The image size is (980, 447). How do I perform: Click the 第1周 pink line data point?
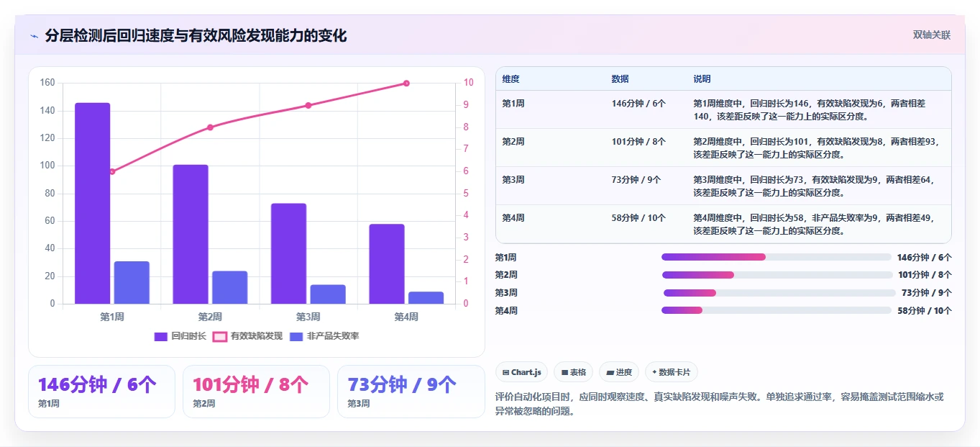pyautogui.click(x=112, y=171)
